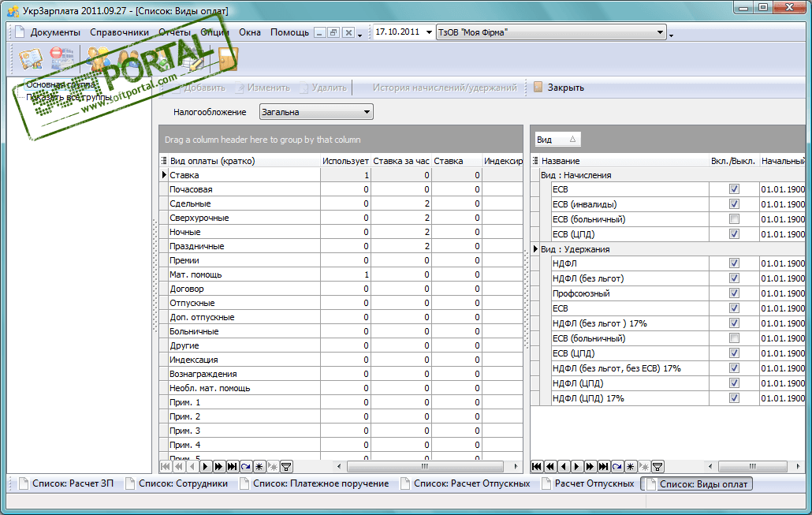Viewport: 812px width, 515px height.
Task: Click right scroll arrow of left grid scrollbar
Action: (x=516, y=466)
